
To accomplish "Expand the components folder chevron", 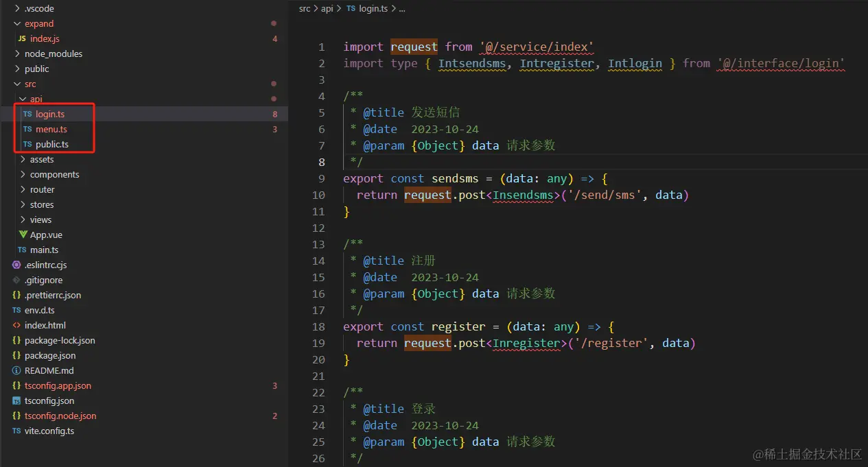I will 23,175.
